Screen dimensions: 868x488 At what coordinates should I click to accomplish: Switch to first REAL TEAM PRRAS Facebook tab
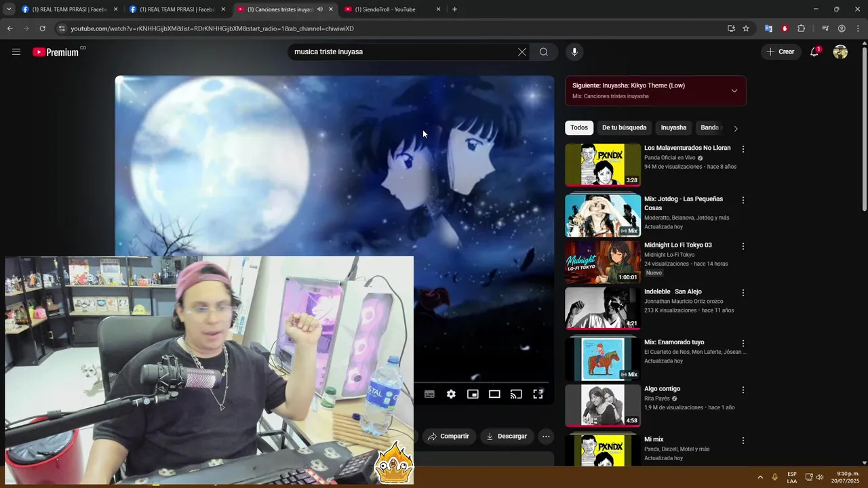tap(69, 9)
